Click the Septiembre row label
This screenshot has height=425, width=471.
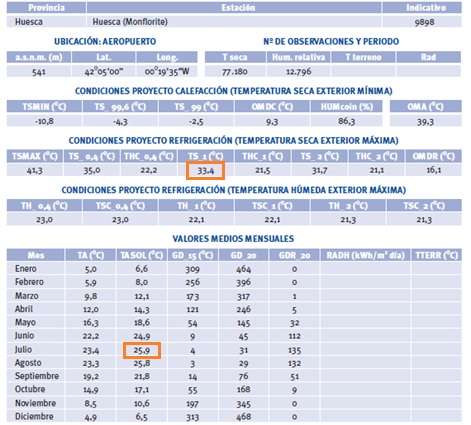[x=37, y=376]
